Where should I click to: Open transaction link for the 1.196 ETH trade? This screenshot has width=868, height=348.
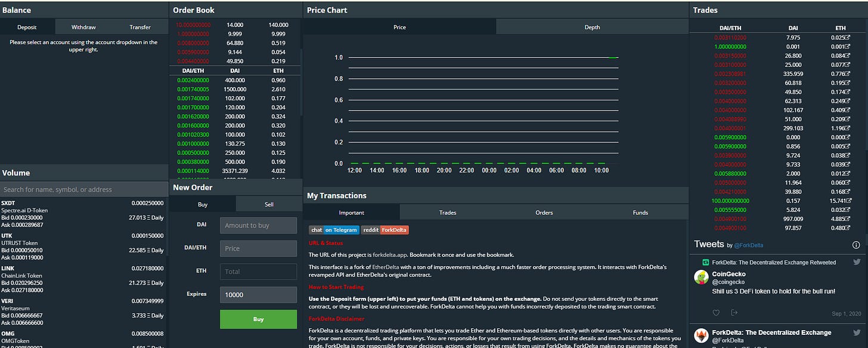tap(849, 128)
